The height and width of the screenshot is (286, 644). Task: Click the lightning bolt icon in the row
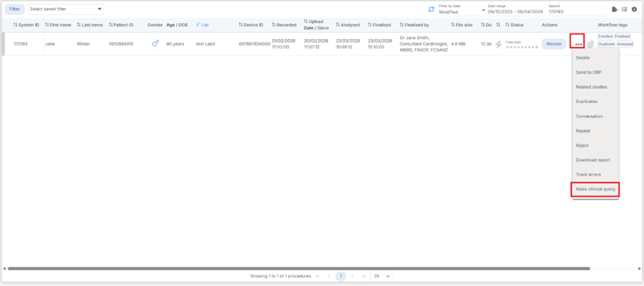click(498, 44)
